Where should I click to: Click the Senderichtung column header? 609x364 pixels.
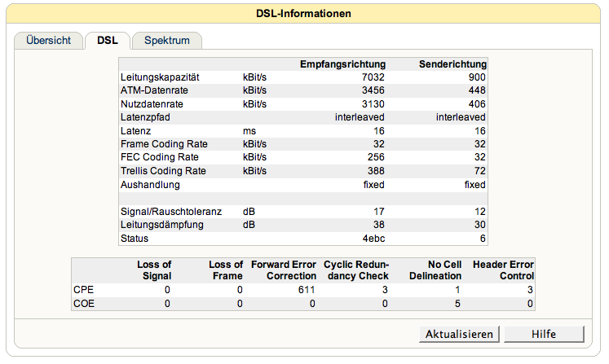(452, 64)
